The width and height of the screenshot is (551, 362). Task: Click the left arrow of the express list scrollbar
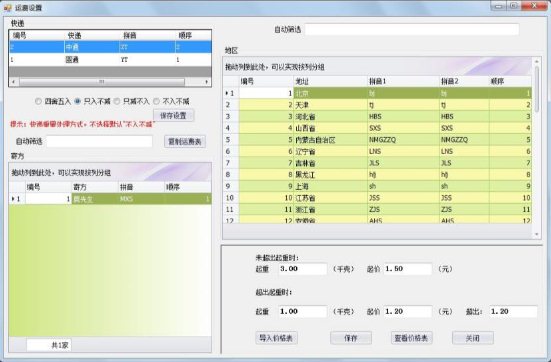13,82
